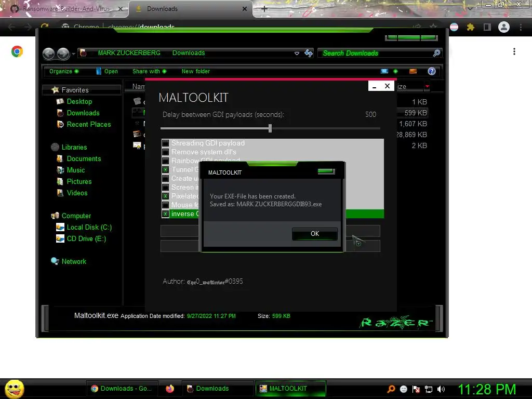
Task: Open the view options dropdown arrow
Action: tap(395, 71)
